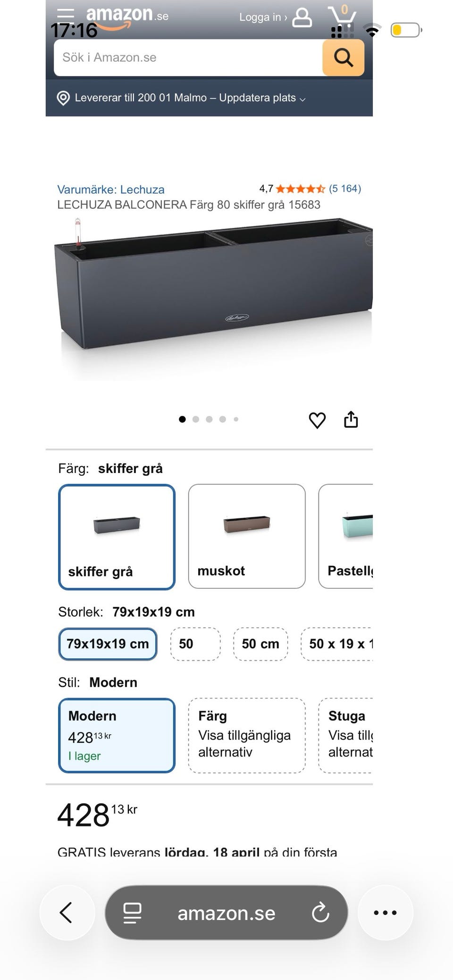Select the skiffer grå color swatch
Image resolution: width=453 pixels, height=980 pixels.
coord(117,537)
